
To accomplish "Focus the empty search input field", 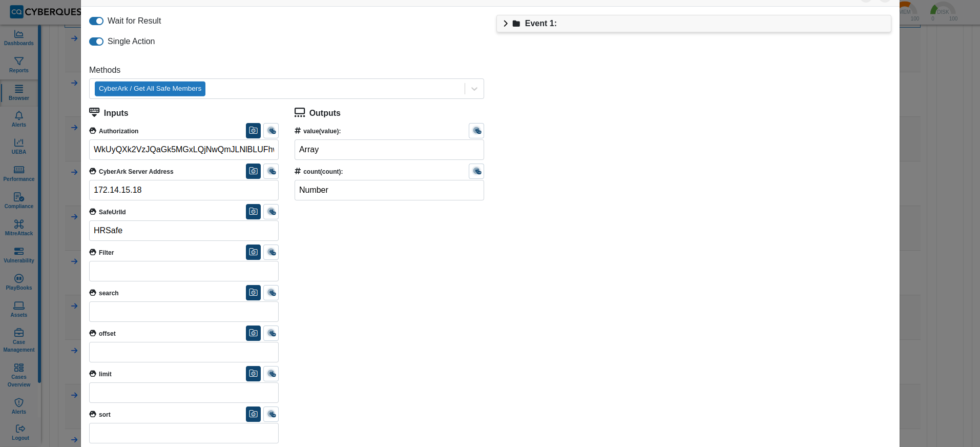I will (x=184, y=312).
